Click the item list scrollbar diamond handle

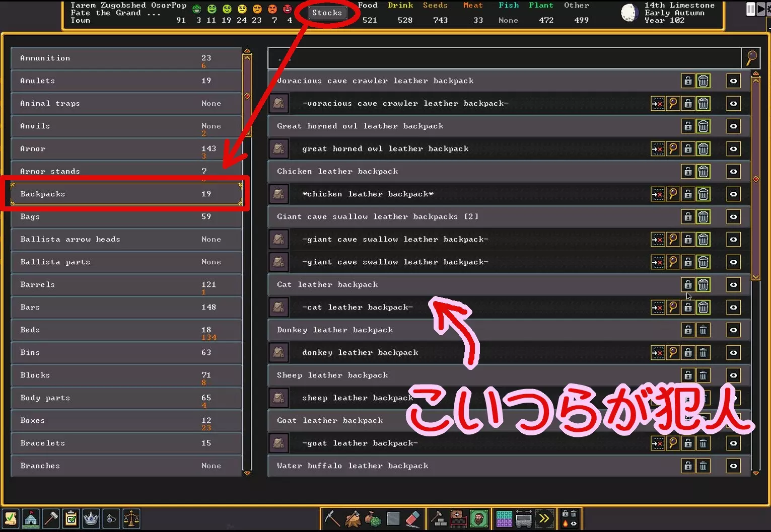tap(755, 179)
